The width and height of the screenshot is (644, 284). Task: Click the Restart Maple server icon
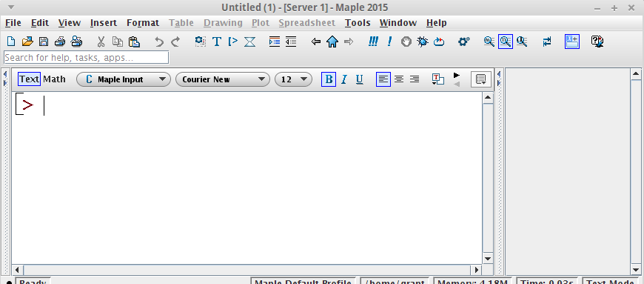(x=439, y=42)
